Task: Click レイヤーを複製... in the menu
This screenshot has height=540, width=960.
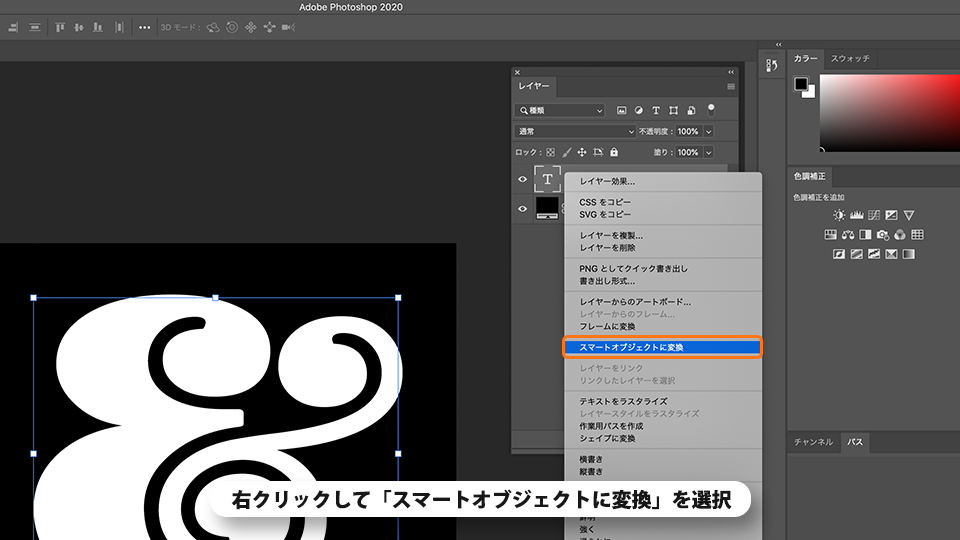Action: click(611, 235)
